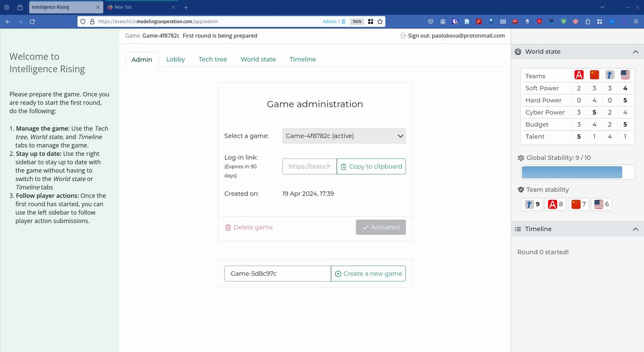Sign out of paolobova@protonmail.com
The width and height of the screenshot is (644, 352).
click(x=452, y=36)
